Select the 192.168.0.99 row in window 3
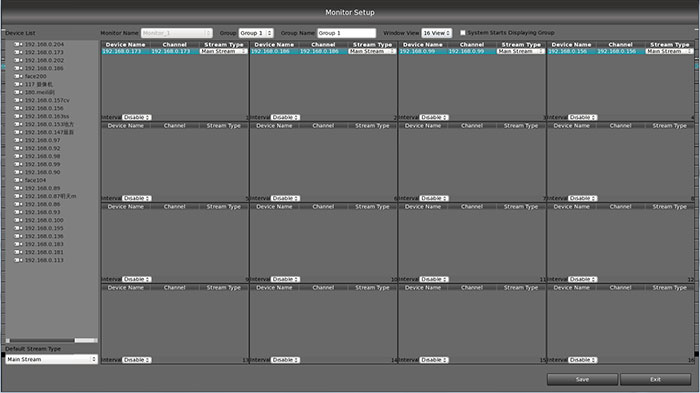This screenshot has height=393, width=700. pos(472,51)
